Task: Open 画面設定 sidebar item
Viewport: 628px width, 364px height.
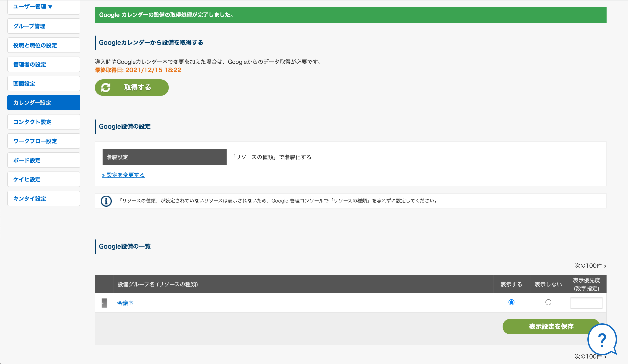Action: (x=44, y=83)
